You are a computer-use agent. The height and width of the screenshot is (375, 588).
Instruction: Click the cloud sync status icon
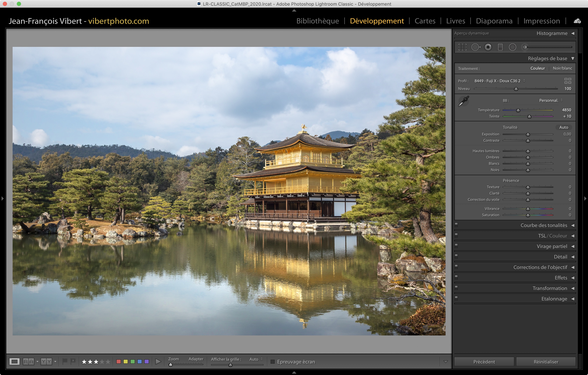[577, 21]
